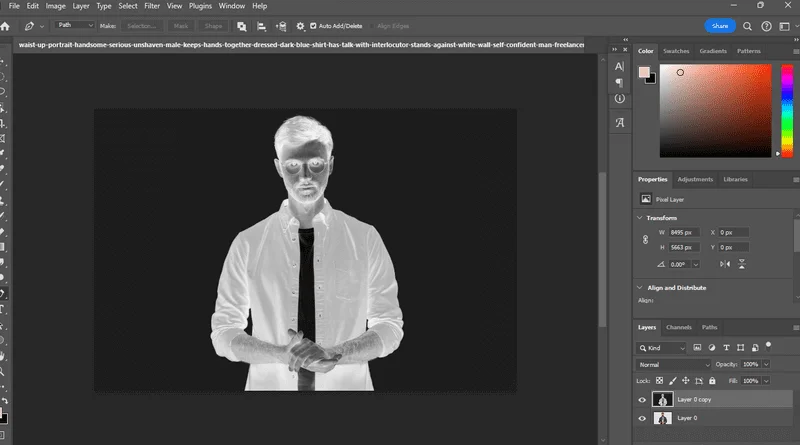Open the Help question mark icon
Image resolution: width=800 pixels, height=445 pixels.
[x=766, y=26]
